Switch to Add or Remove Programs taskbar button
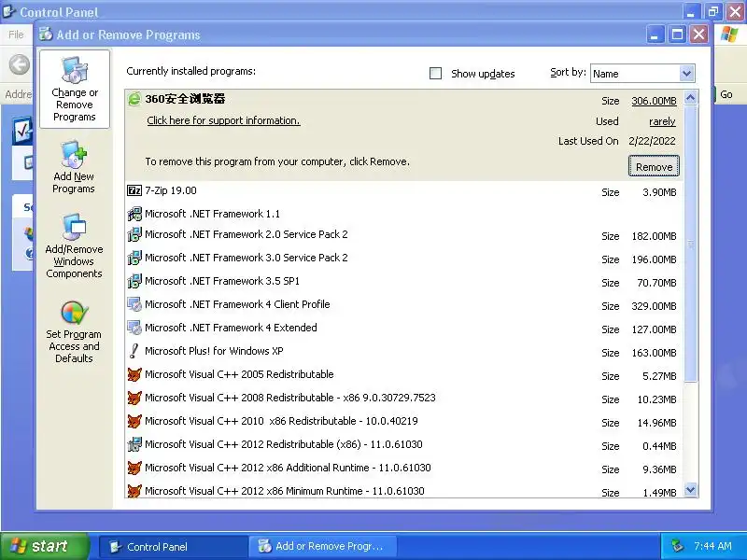Screen dimensions: 747x560 coord(322,546)
